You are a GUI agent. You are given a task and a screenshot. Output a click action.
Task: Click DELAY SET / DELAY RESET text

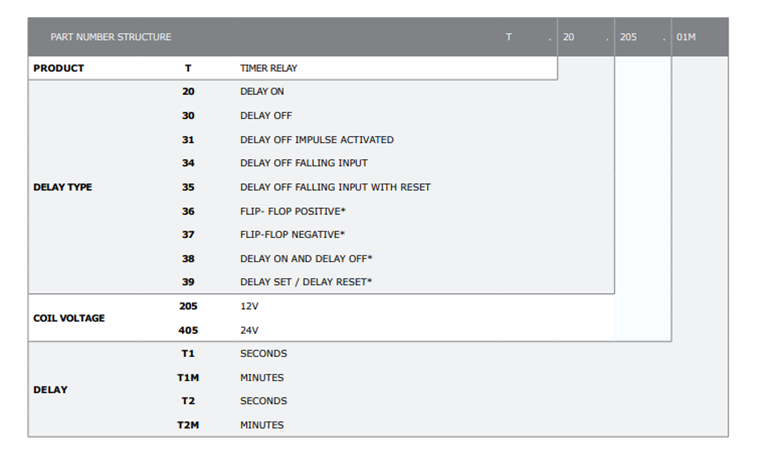point(306,282)
